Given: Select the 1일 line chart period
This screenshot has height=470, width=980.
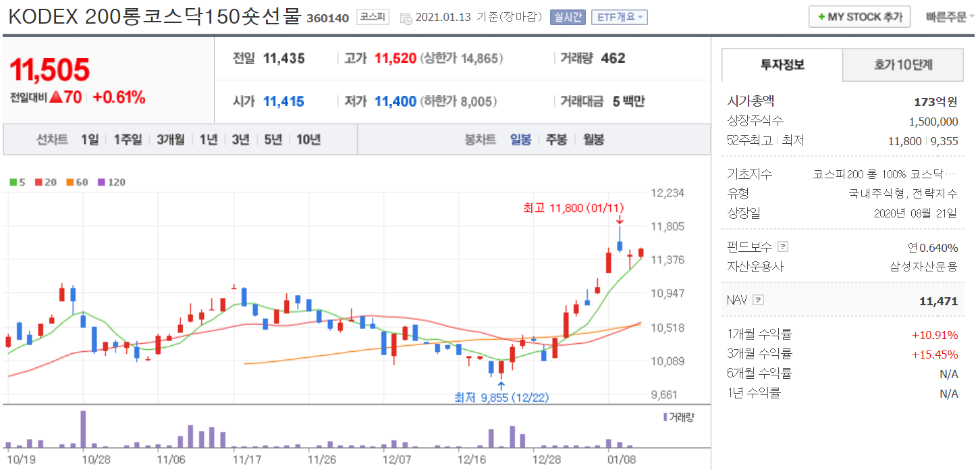Looking at the screenshot, I should tap(89, 140).
